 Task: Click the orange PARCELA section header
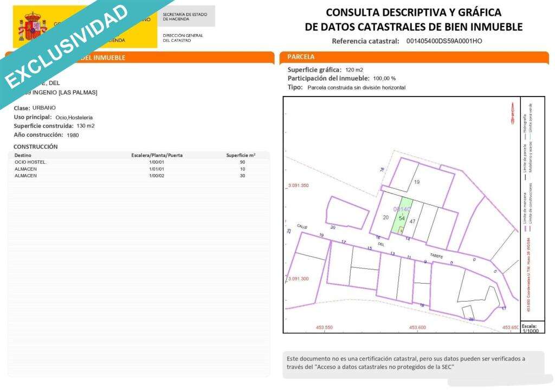(x=414, y=56)
